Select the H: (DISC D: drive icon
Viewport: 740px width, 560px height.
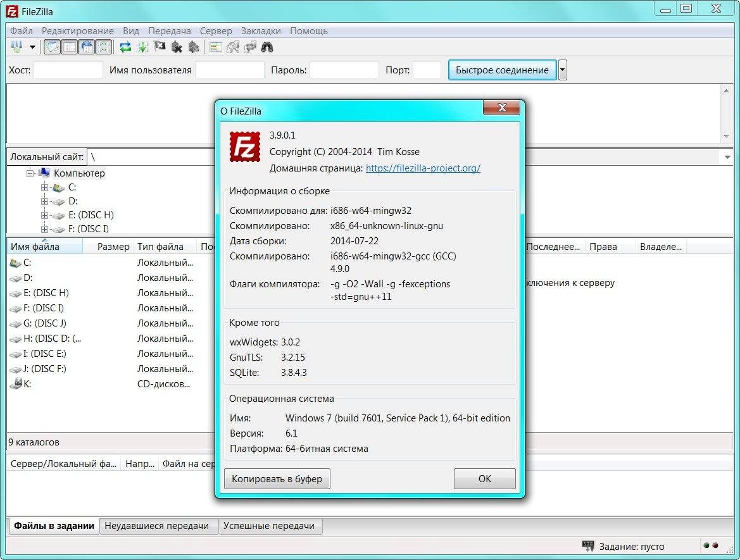(x=16, y=339)
